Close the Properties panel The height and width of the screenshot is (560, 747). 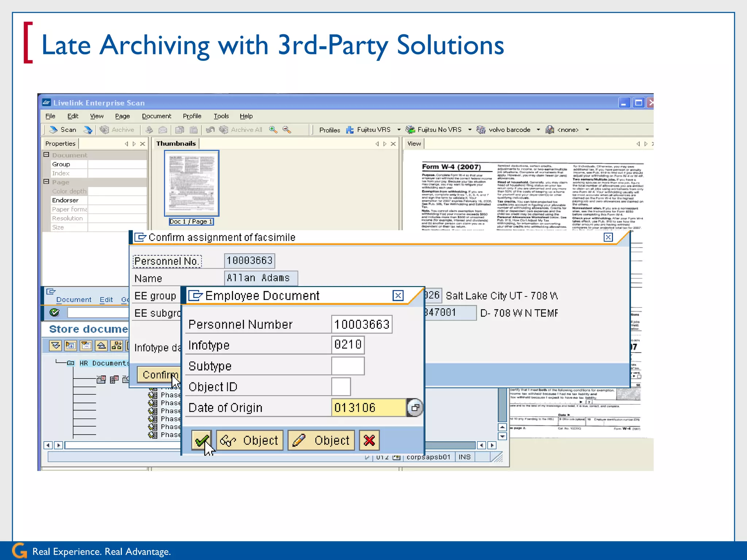pyautogui.click(x=143, y=144)
